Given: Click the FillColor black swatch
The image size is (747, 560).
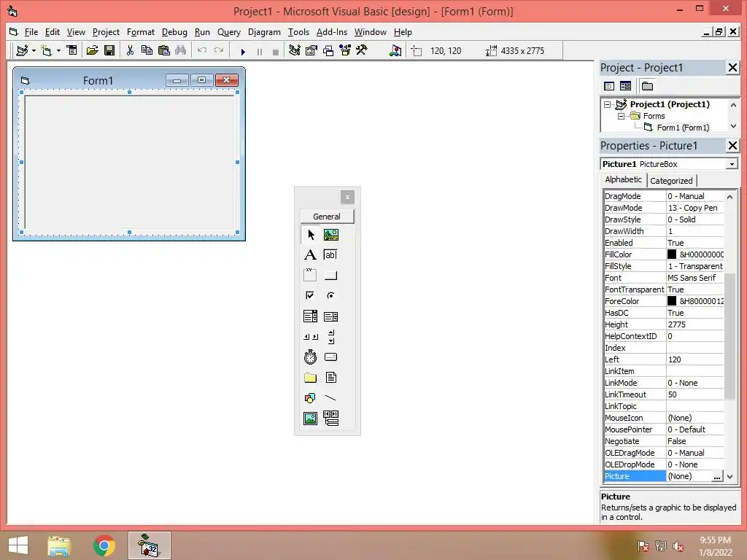Looking at the screenshot, I should pos(672,254).
